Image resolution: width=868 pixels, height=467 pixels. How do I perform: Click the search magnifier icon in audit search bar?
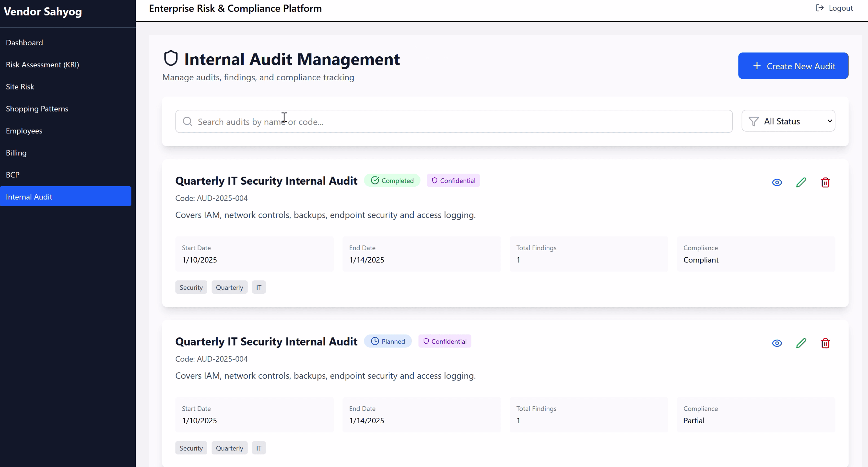pos(187,121)
